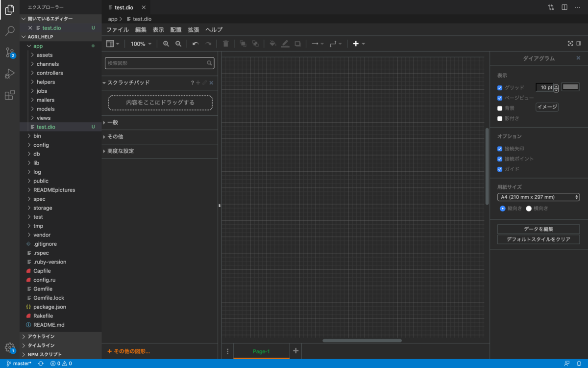Expand the アウトライン panel
The width and height of the screenshot is (588, 368).
61,337
